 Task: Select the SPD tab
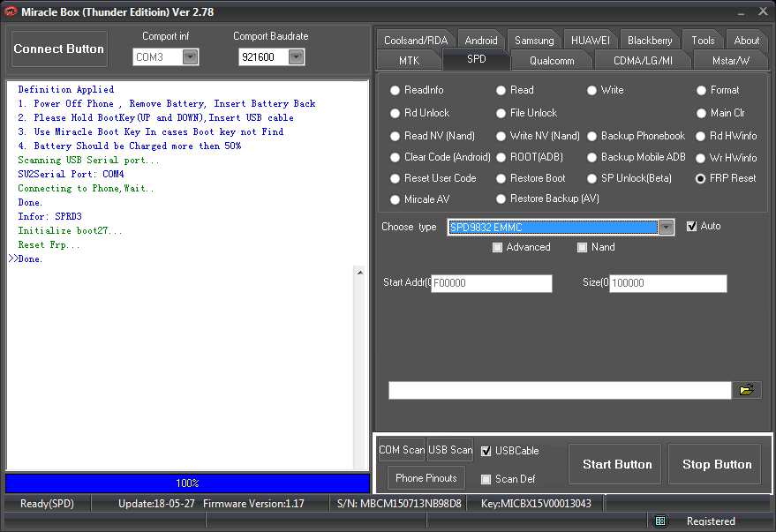(x=476, y=59)
